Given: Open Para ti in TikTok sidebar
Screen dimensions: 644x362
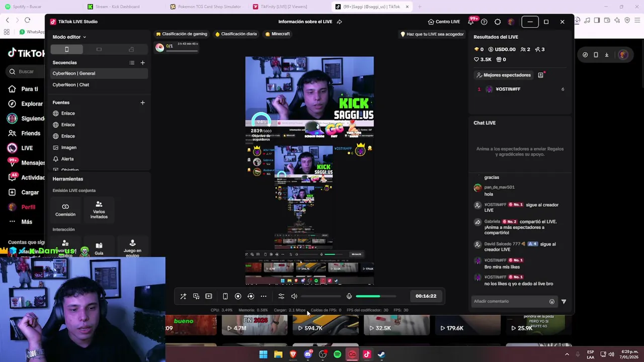Looking at the screenshot, I should 24,89.
